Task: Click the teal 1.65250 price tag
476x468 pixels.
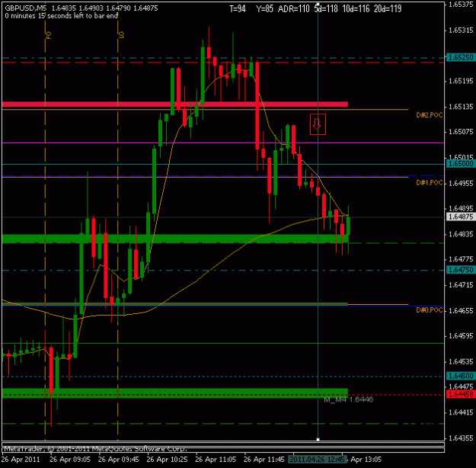Action: pyautogui.click(x=461, y=57)
